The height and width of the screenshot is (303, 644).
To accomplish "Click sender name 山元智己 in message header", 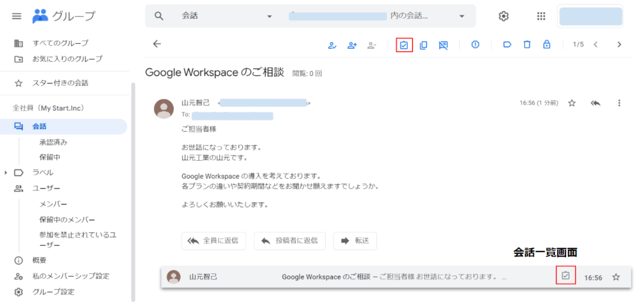I will click(196, 103).
